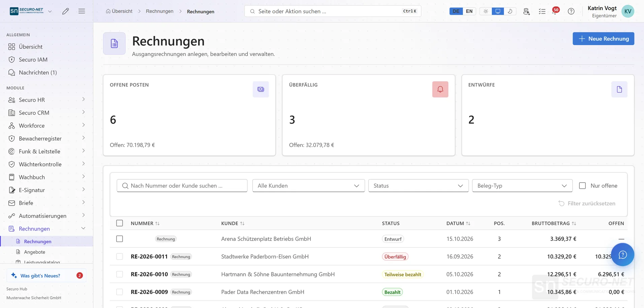This screenshot has height=308, width=644.
Task: Open the task checklist icon in header
Action: pos(542,11)
